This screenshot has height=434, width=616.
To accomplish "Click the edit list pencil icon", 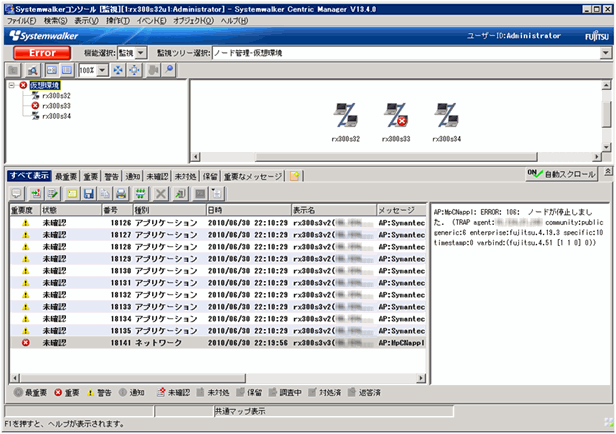I will tap(53, 193).
